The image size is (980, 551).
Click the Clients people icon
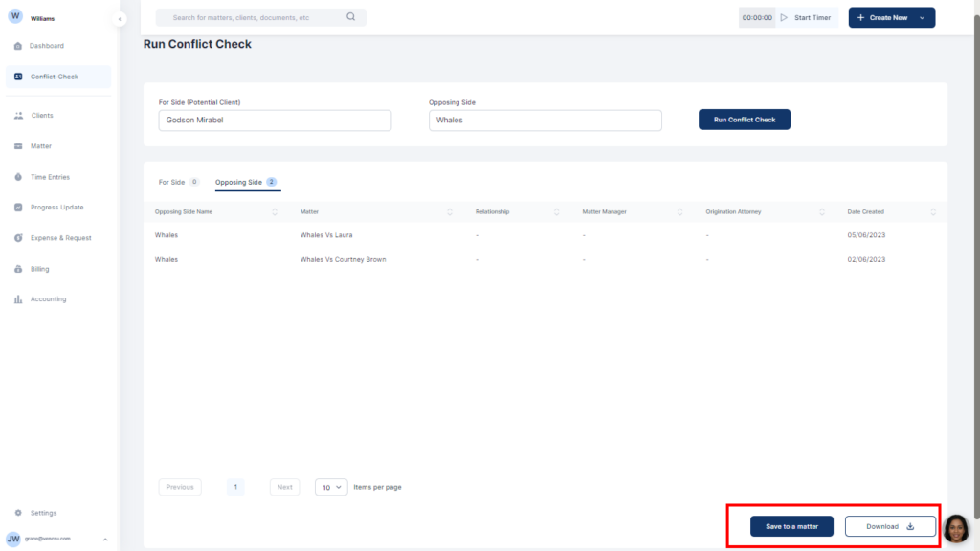(18, 116)
